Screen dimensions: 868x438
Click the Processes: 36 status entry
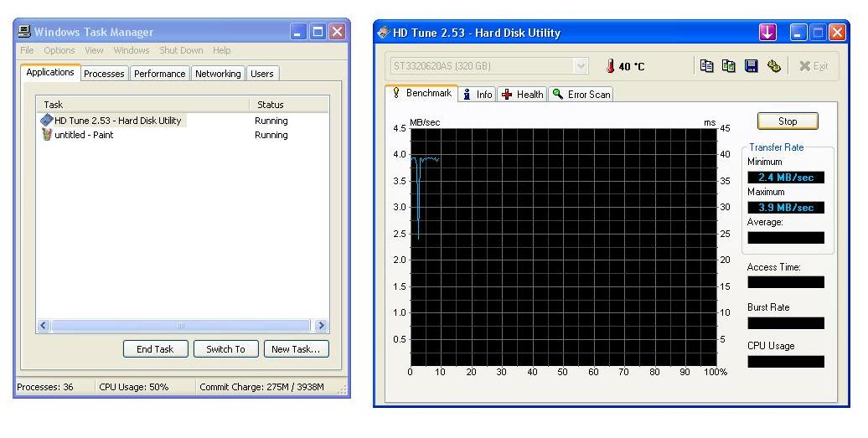(45, 387)
